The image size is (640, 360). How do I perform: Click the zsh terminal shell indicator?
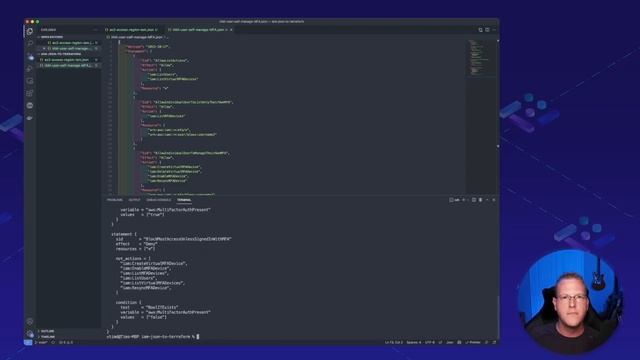click(454, 200)
